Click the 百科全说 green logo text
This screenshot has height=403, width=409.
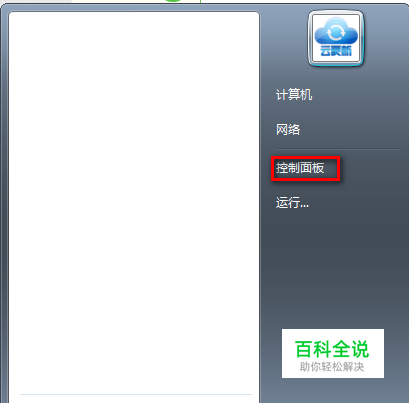pos(332,349)
